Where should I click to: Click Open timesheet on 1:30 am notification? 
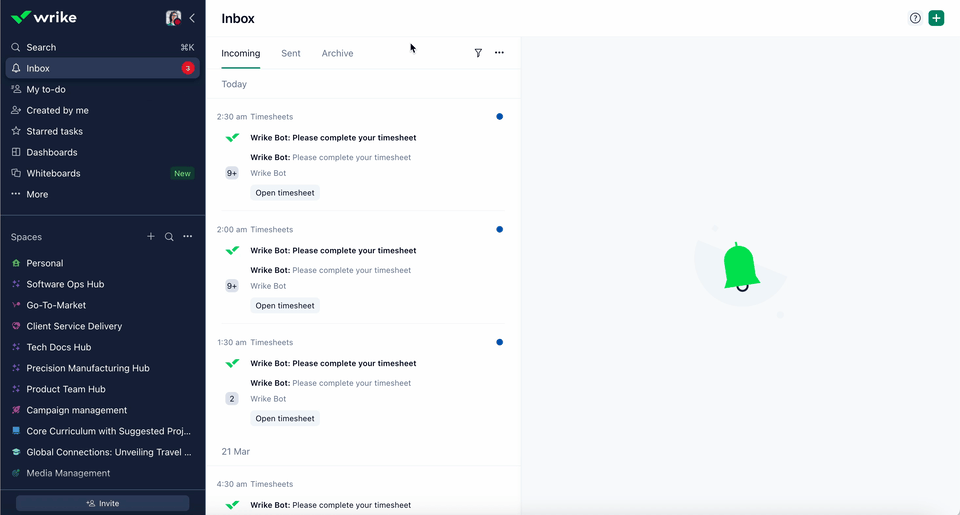284,419
